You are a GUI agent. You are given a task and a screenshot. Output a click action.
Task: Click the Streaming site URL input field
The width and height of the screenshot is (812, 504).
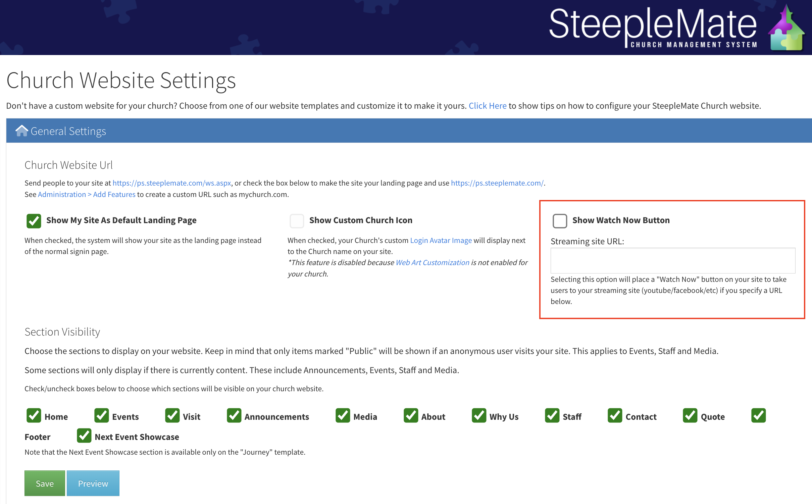tap(673, 261)
